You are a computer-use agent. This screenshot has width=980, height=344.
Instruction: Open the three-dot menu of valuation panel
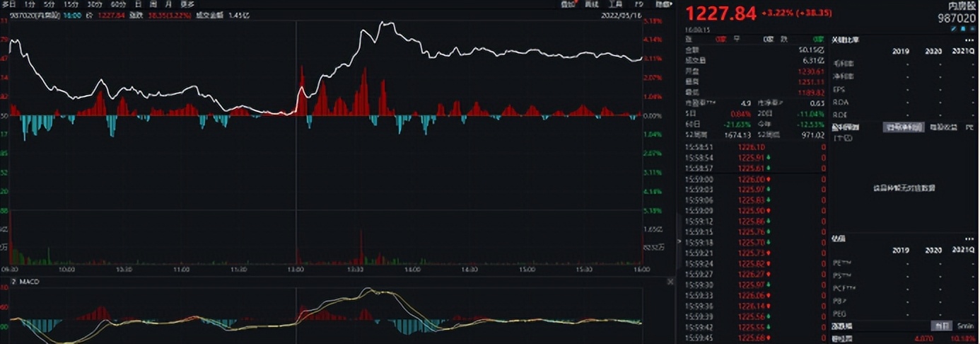pyautogui.click(x=969, y=239)
